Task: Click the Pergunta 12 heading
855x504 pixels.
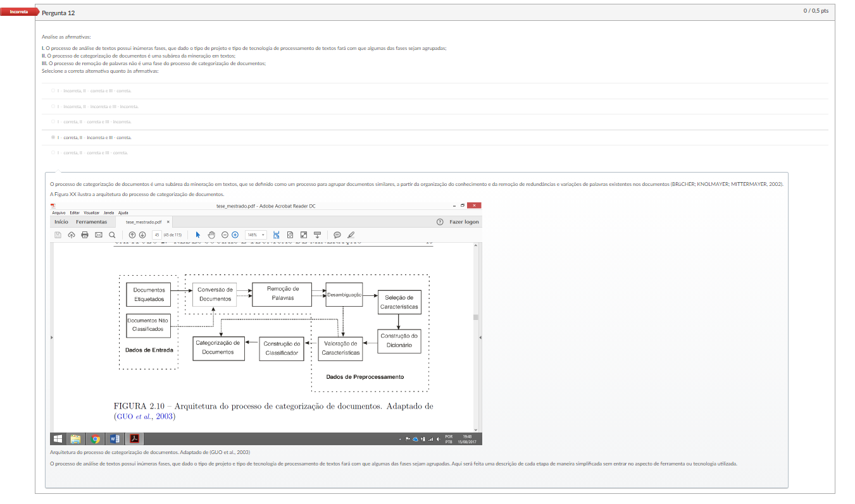Action: tap(58, 13)
